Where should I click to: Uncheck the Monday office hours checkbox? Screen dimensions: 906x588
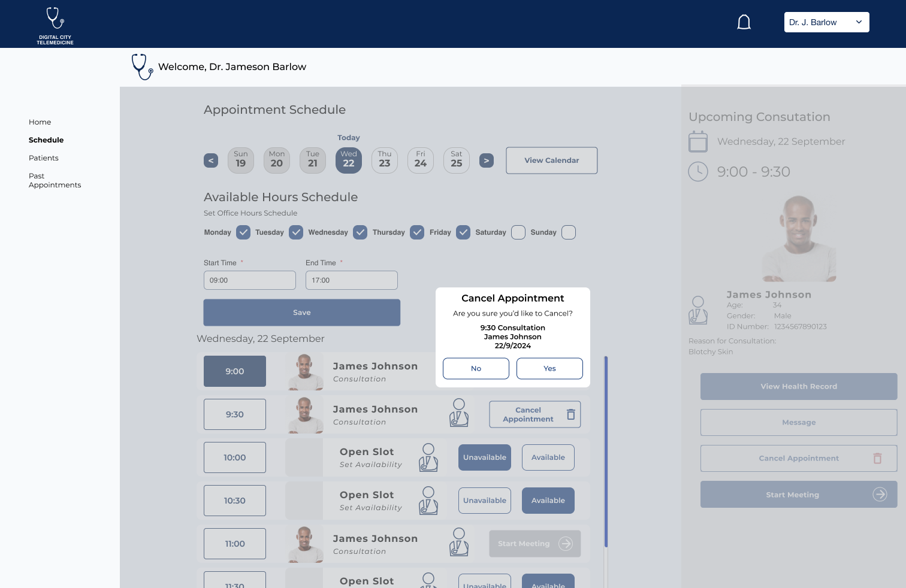[243, 232]
